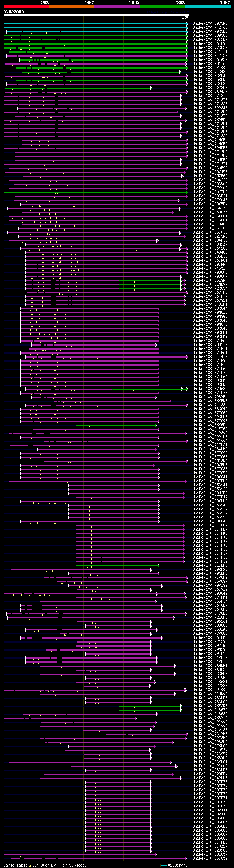Select the UniRef100_Q6R4Z8 label
The height and width of the screenshot is (868, 234).
210,92
